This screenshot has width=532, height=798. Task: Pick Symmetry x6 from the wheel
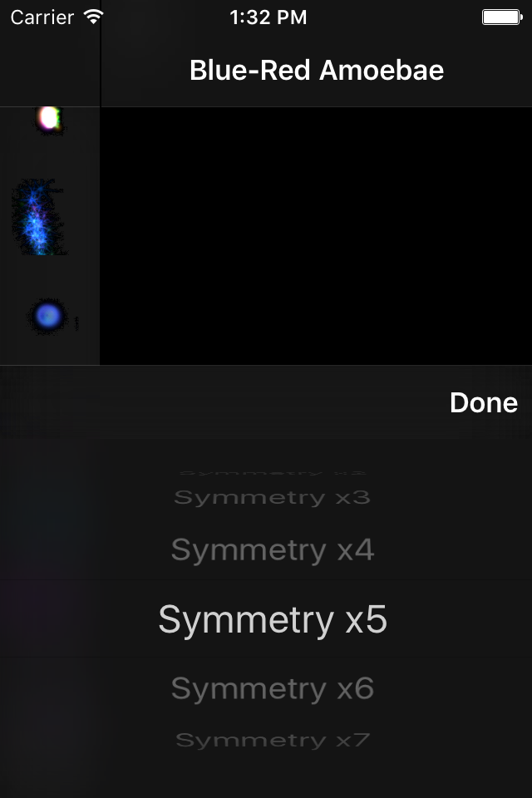pyautogui.click(x=273, y=688)
